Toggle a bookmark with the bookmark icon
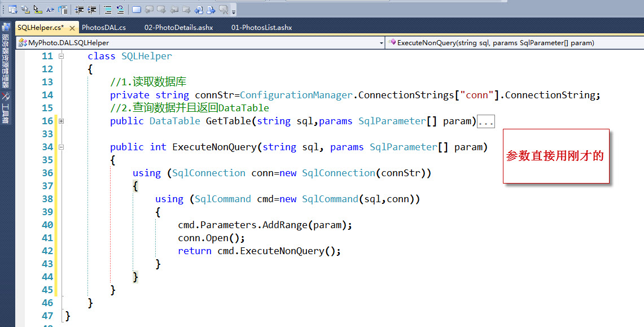The height and width of the screenshot is (327, 644). pos(136,9)
